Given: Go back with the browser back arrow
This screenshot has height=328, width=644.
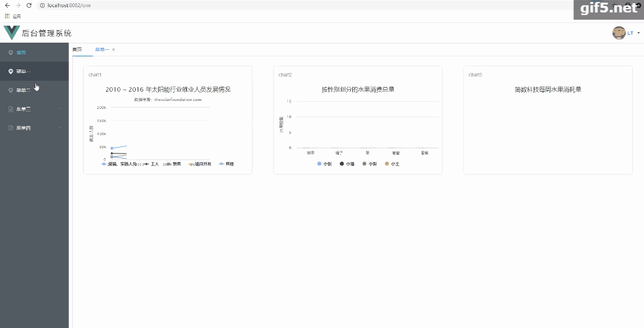Looking at the screenshot, I should click(7, 5).
